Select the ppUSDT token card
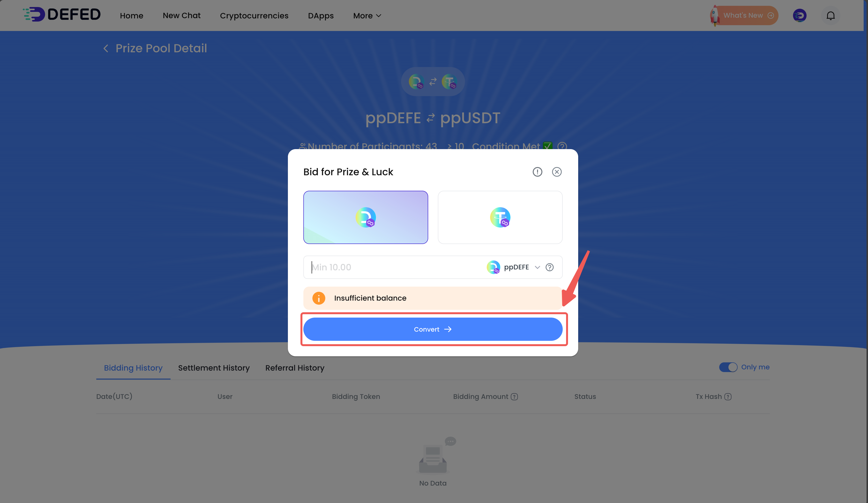 (500, 217)
